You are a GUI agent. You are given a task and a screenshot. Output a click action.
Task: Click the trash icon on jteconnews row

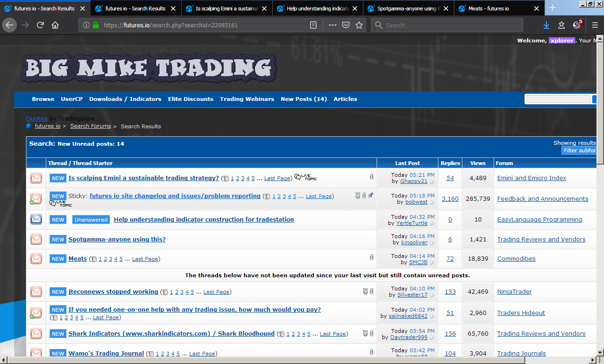click(365, 291)
